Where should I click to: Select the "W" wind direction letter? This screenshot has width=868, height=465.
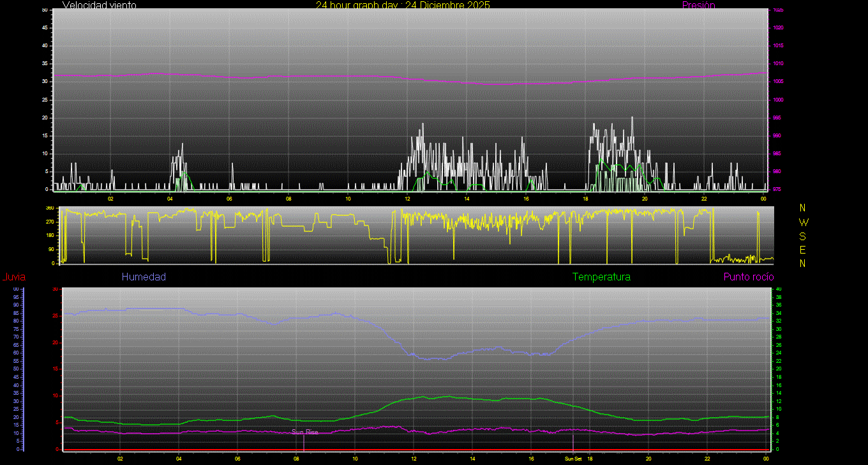pyautogui.click(x=803, y=222)
